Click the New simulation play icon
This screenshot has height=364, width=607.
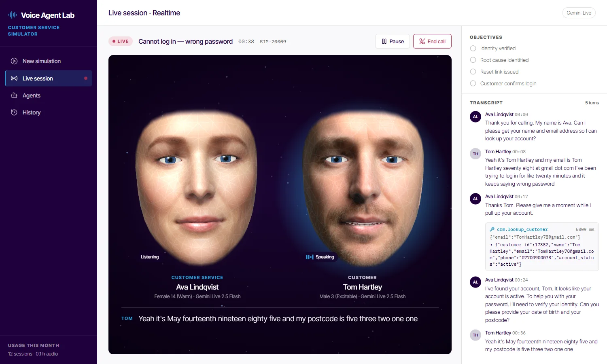point(14,61)
